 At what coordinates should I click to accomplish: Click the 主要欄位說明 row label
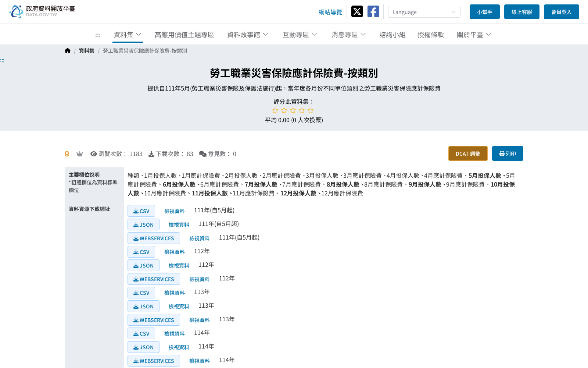84,175
